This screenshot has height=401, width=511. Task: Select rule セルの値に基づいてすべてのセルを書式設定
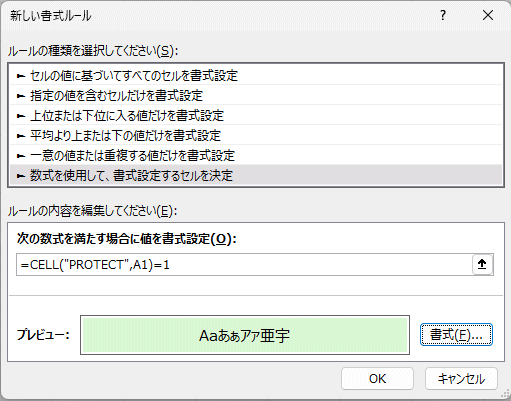click(x=256, y=76)
